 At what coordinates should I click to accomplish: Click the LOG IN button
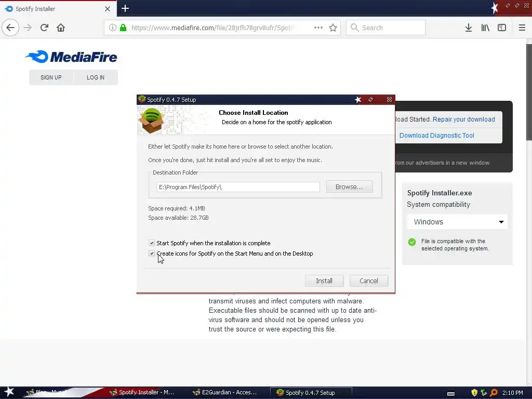pos(96,77)
